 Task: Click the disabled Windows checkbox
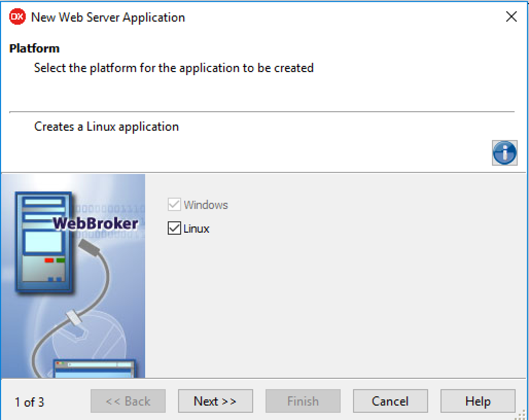click(x=174, y=204)
